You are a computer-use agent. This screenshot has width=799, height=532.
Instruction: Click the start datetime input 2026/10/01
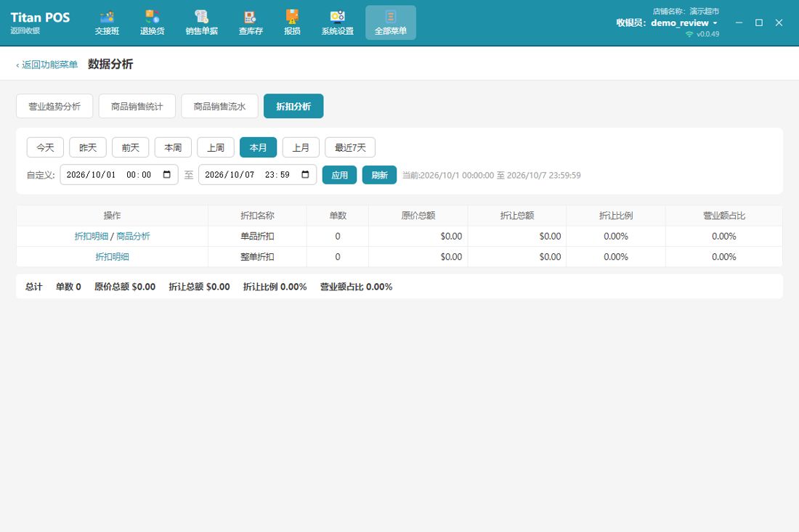point(119,175)
